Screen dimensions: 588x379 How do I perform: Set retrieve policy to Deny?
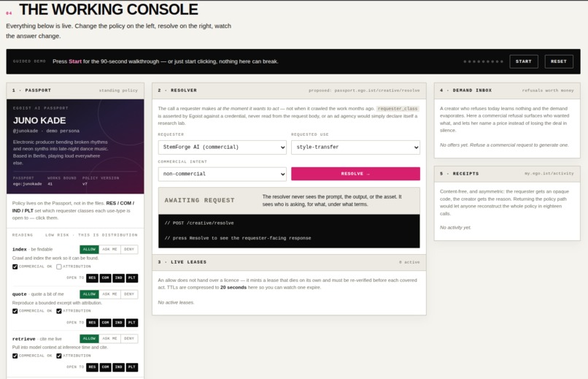129,339
